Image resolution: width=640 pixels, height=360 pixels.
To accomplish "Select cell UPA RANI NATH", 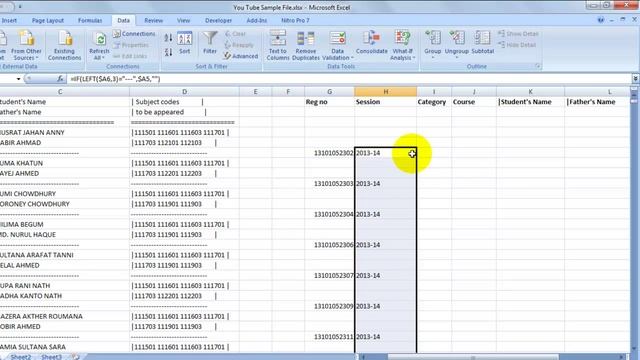I will click(x=64, y=286).
